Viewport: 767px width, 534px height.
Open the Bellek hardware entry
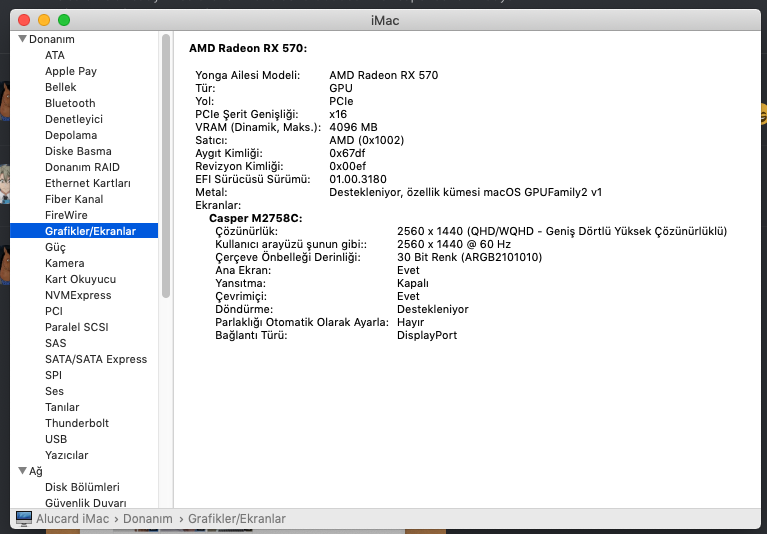coord(61,87)
